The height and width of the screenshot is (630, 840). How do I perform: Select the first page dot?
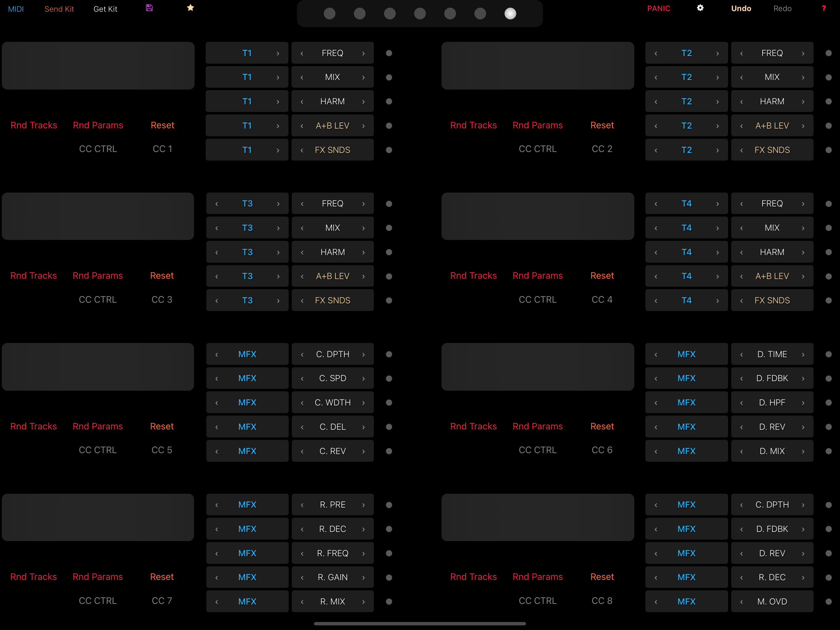(x=330, y=14)
